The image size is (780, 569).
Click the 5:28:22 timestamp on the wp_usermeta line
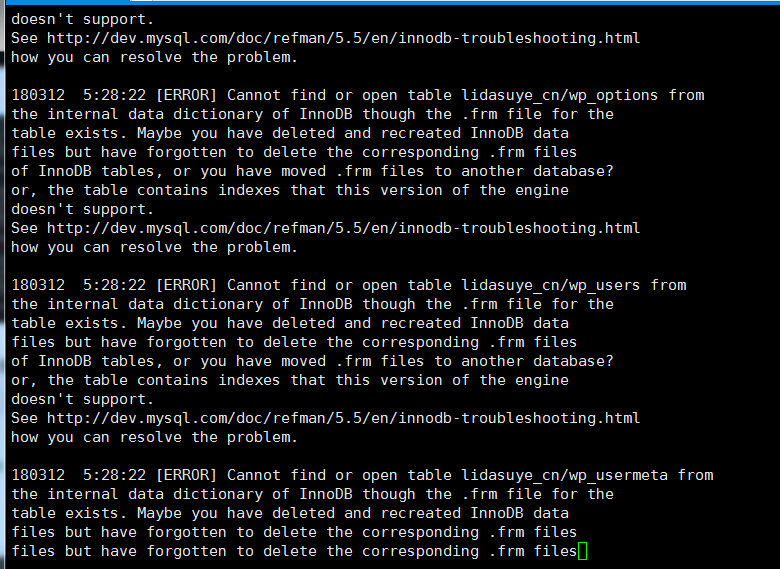tap(115, 475)
